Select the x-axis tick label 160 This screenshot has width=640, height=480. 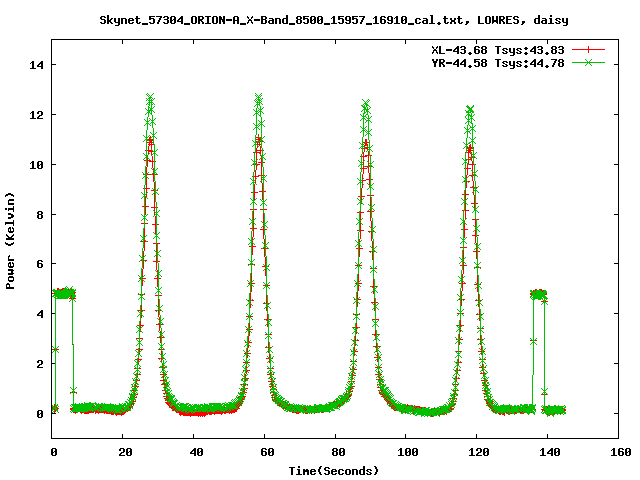coord(621,452)
